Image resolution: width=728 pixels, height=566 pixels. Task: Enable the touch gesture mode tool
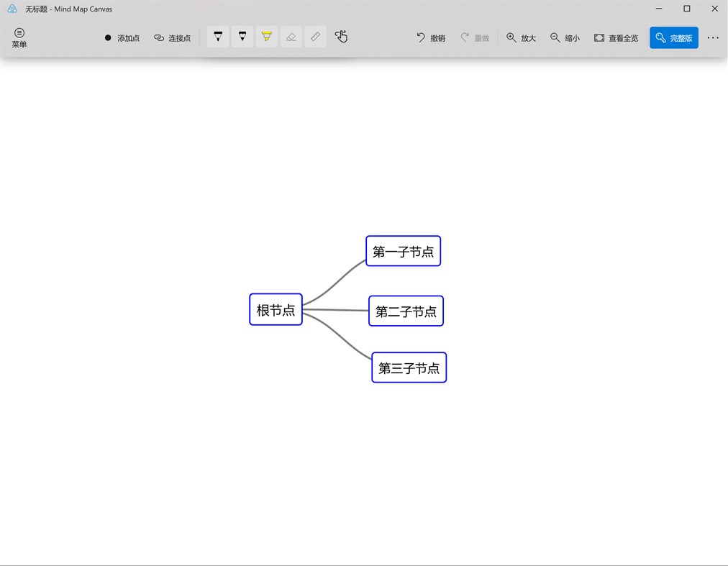click(x=341, y=36)
